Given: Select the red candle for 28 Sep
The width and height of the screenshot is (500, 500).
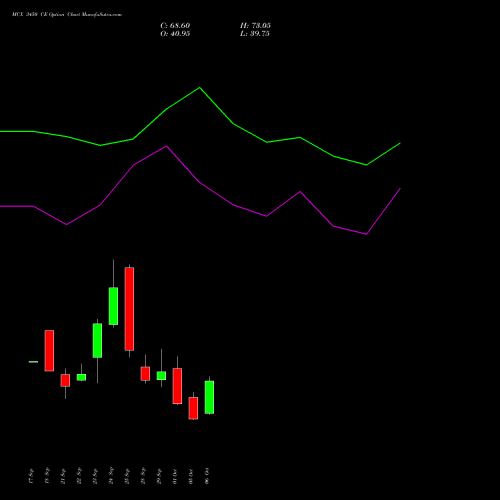Looking at the screenshot, I should coord(145,374).
